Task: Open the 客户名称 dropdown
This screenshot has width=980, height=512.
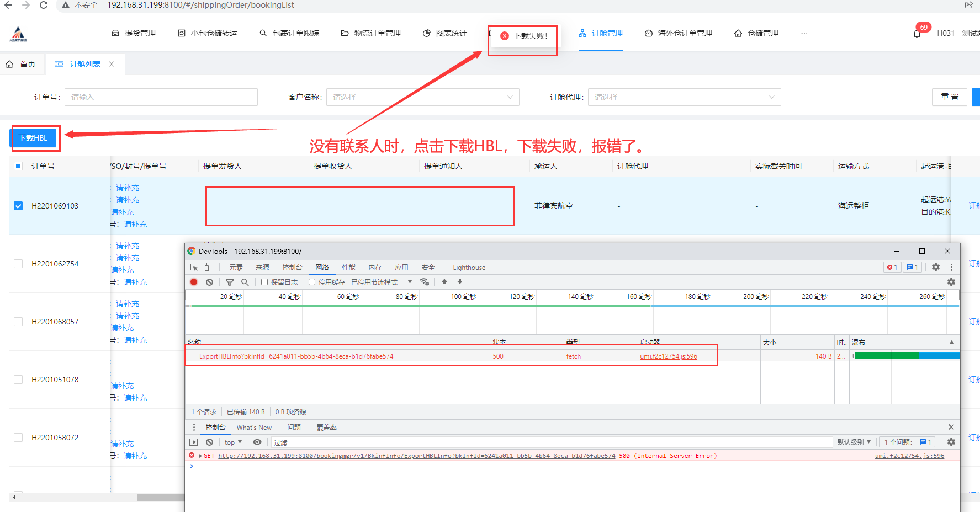Action: [422, 97]
